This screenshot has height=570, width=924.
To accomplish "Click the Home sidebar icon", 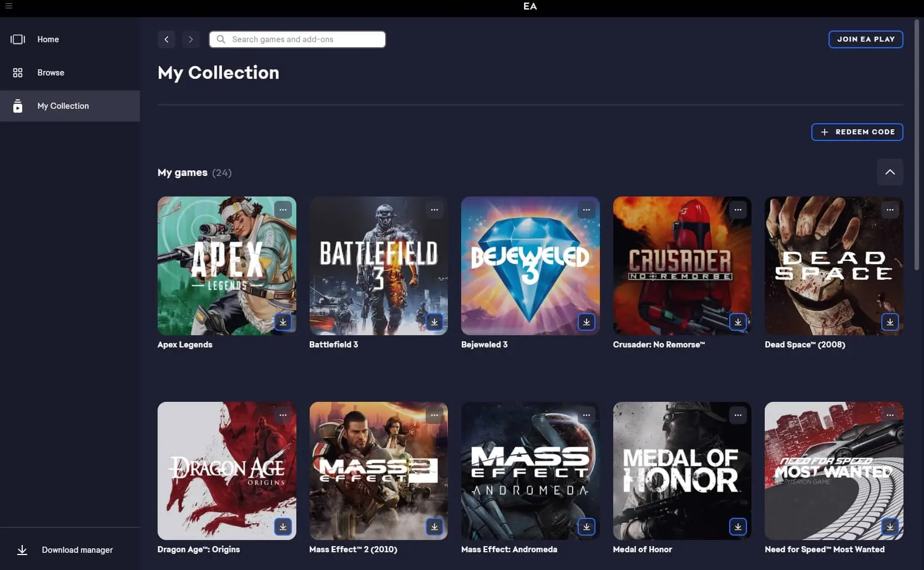I will 18,39.
